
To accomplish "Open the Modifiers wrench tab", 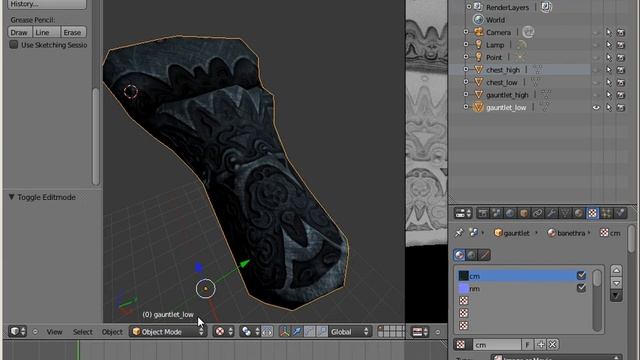I will tap(551, 213).
